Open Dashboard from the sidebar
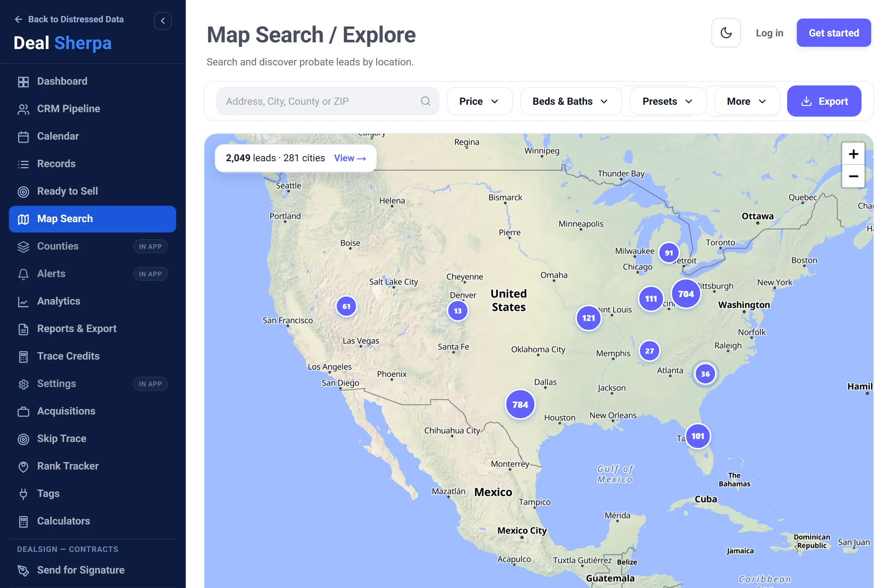892x588 pixels. pyautogui.click(x=92, y=81)
